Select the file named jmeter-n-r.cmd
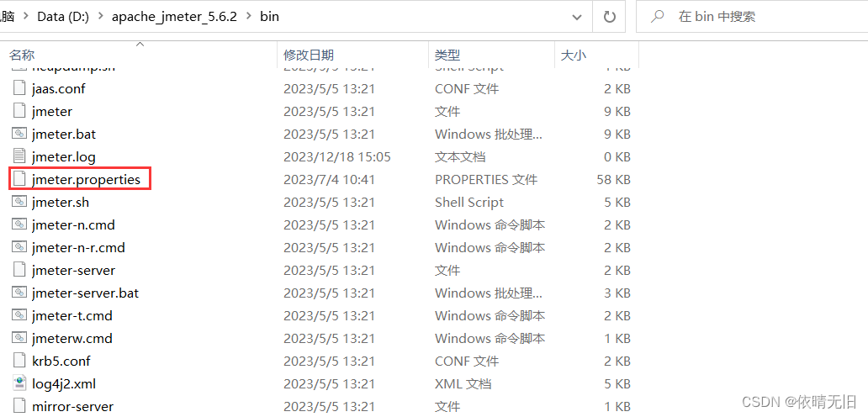868x417 pixels. (78, 247)
